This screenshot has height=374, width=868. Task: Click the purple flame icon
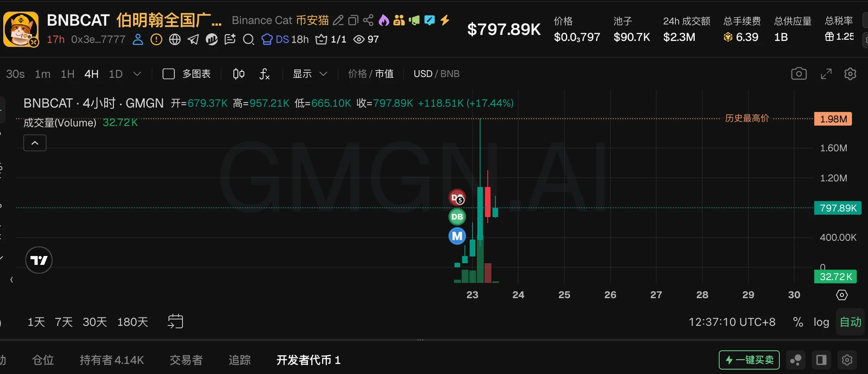pyautogui.click(x=384, y=20)
